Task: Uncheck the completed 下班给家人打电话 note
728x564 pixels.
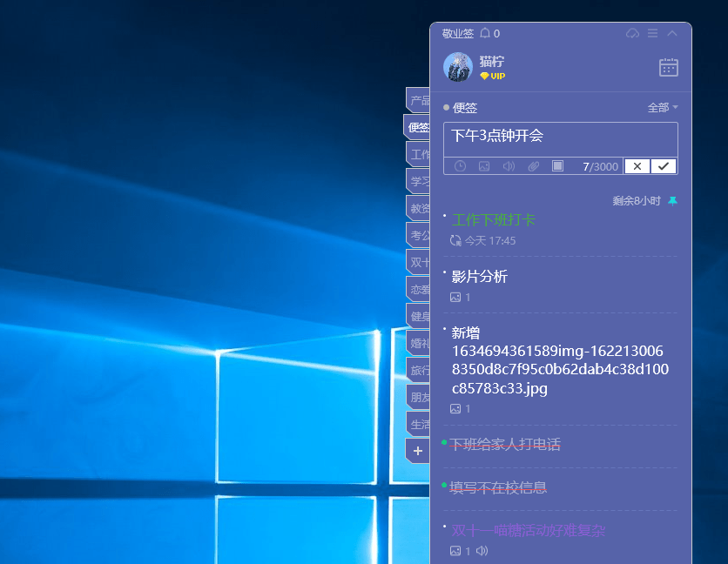Action: pyautogui.click(x=445, y=443)
